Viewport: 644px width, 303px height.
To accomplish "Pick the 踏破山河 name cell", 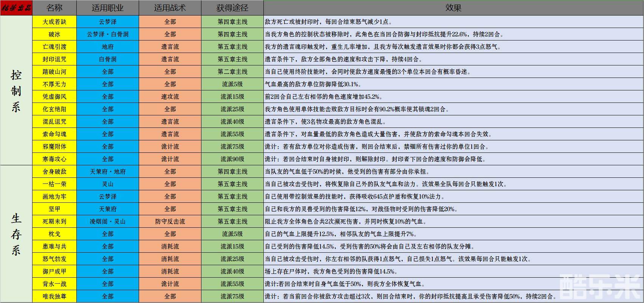I will tap(54, 72).
